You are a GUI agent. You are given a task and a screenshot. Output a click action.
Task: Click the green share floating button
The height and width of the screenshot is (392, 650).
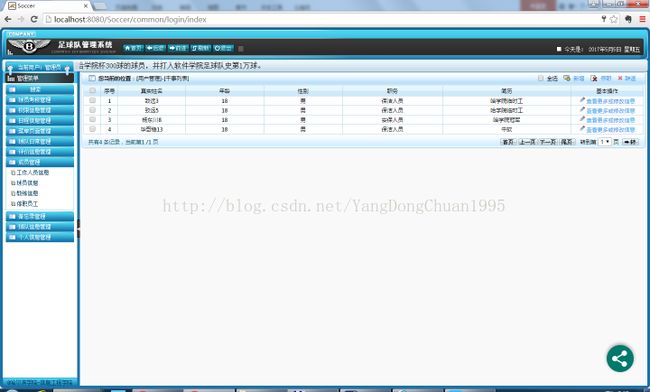tap(620, 358)
